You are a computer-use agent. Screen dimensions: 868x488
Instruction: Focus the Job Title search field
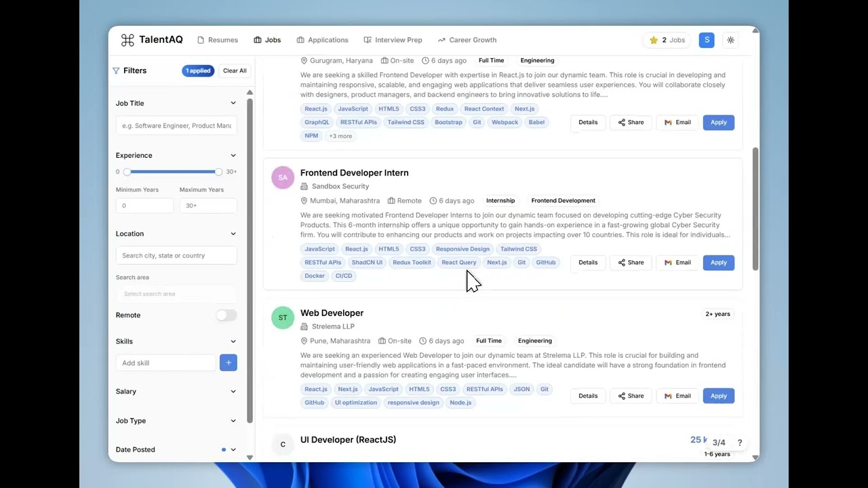coord(176,125)
